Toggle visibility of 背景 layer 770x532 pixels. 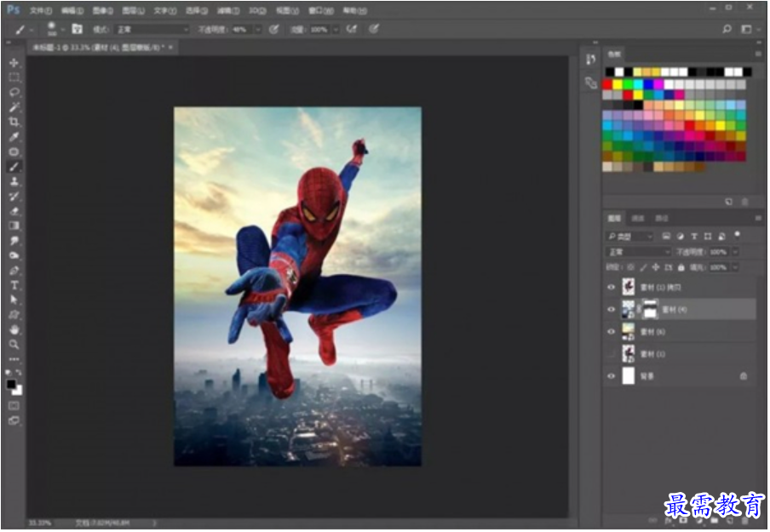(612, 376)
